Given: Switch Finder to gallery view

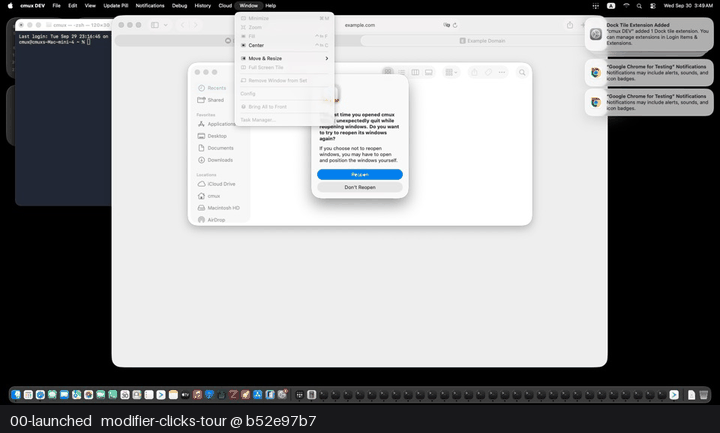Looking at the screenshot, I should click(x=428, y=72).
